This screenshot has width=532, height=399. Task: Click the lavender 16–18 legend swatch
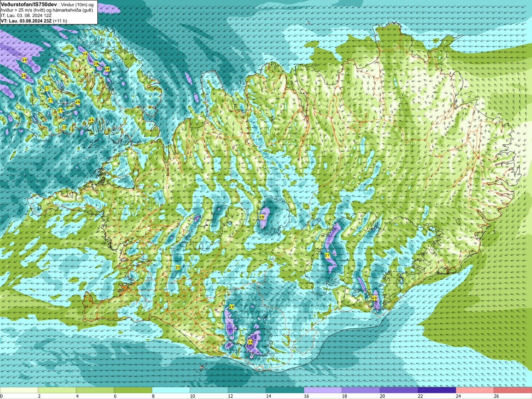coord(323,390)
